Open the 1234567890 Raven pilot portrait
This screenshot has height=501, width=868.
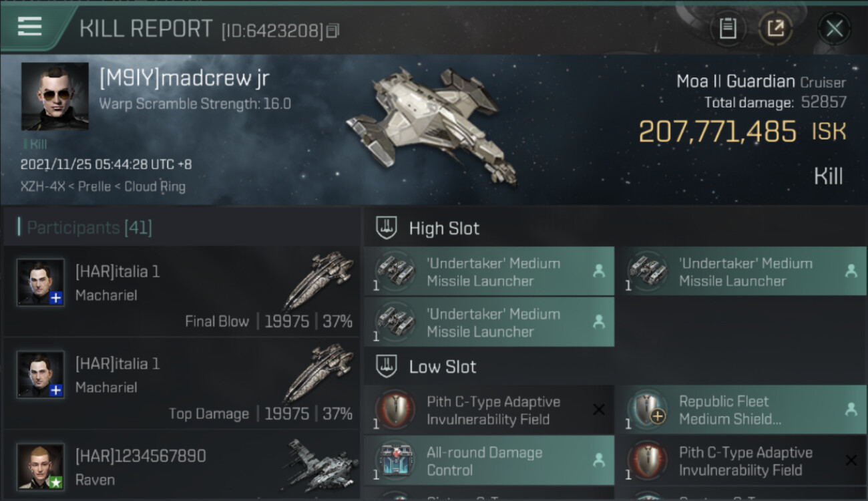click(x=41, y=466)
